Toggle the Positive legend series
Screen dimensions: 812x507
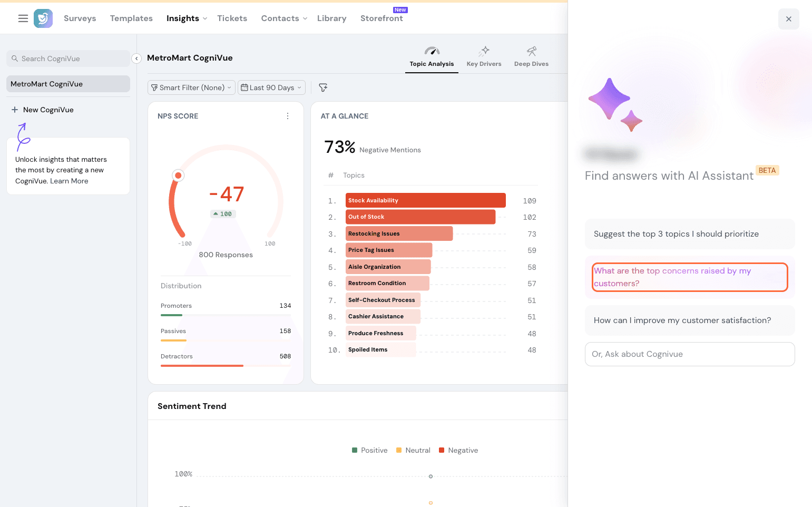[x=369, y=450]
